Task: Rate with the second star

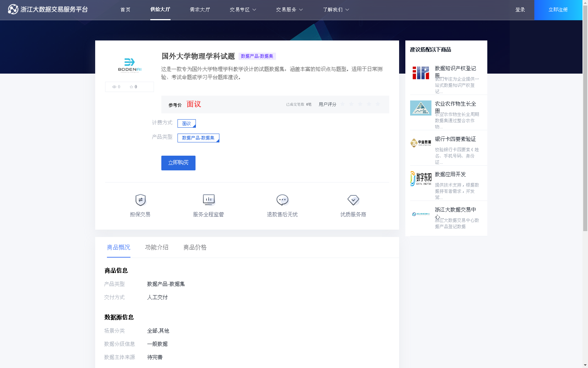Action: click(351, 104)
